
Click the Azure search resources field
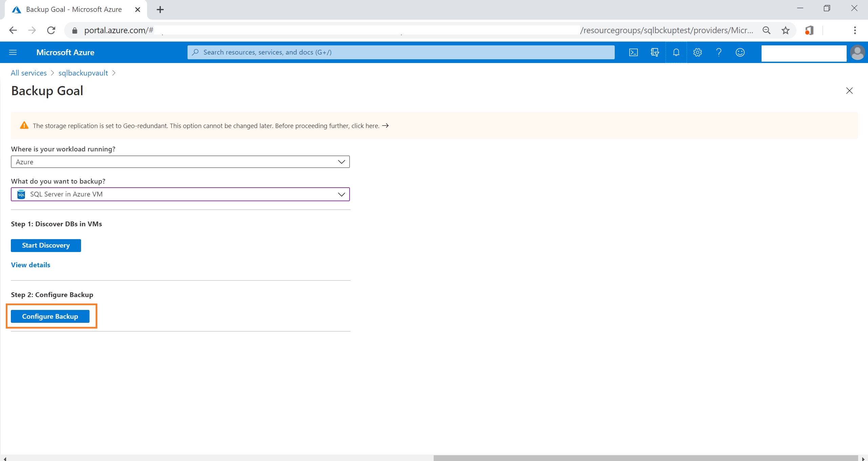[x=400, y=52]
